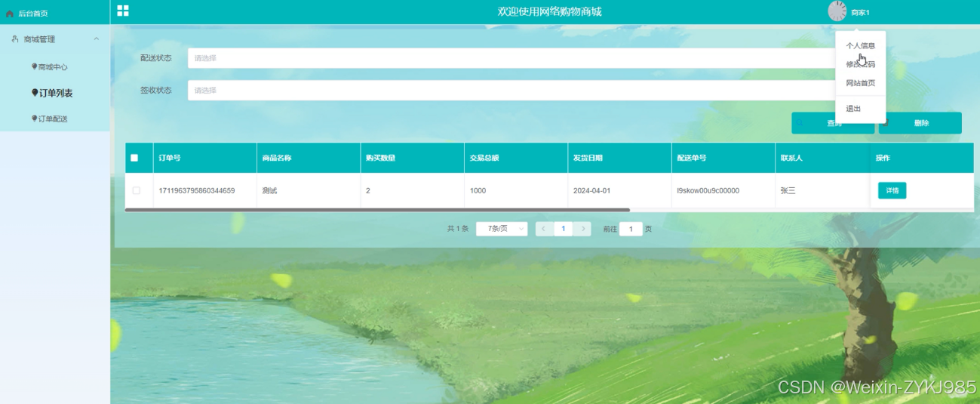Click the horizontal scrollbar under the table
This screenshot has width=980, height=404.
coord(377,210)
